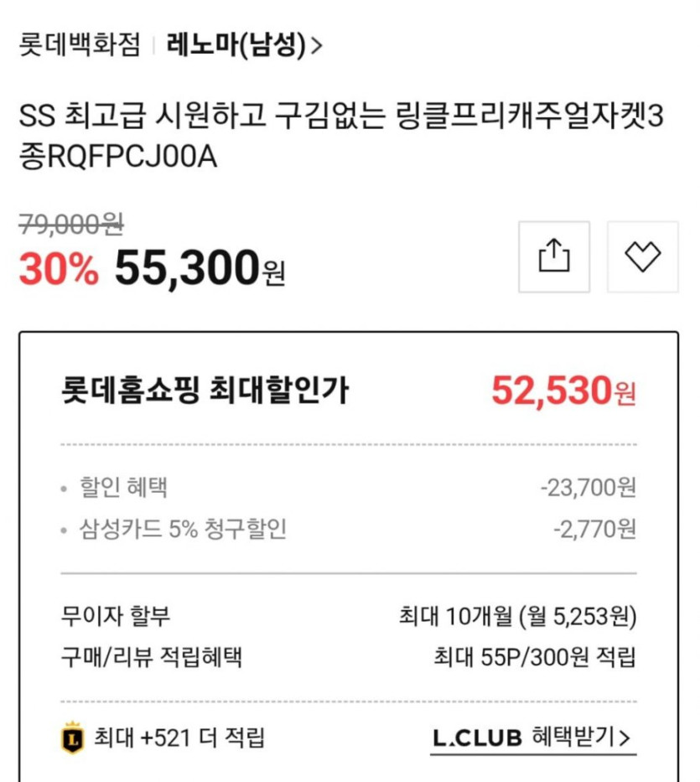
Task: Toggle the heart wishlist button
Action: click(643, 256)
